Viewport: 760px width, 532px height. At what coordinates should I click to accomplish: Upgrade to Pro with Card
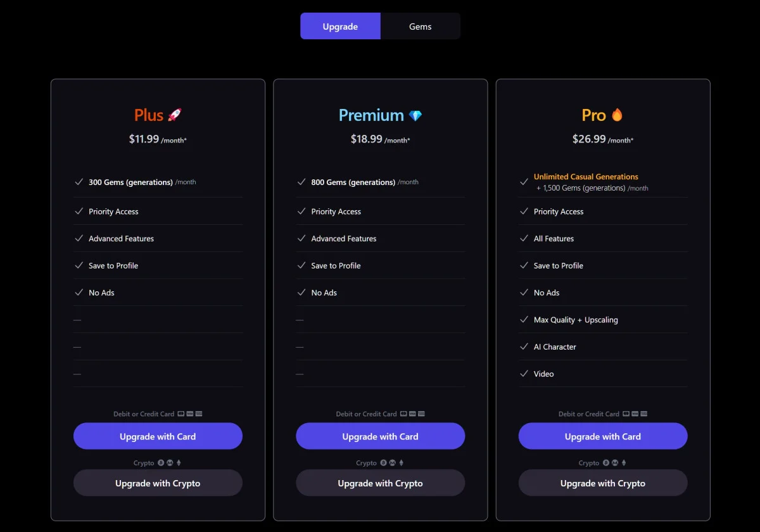602,436
